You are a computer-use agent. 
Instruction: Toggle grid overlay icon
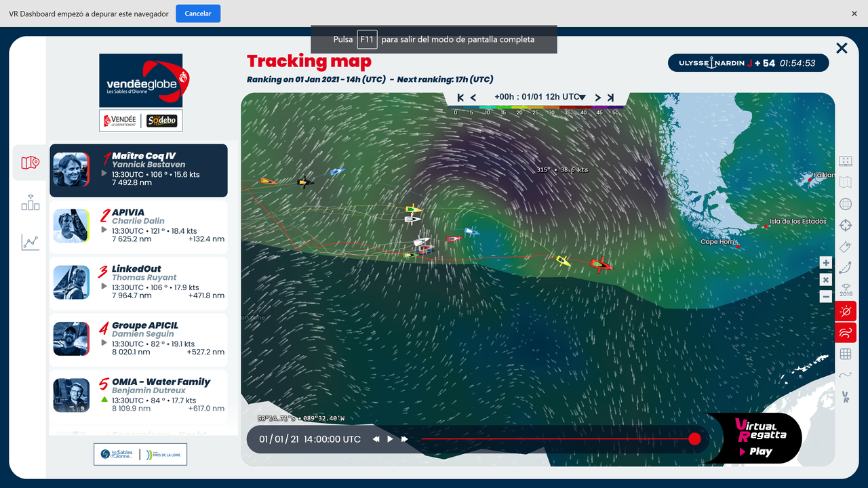coord(845,354)
